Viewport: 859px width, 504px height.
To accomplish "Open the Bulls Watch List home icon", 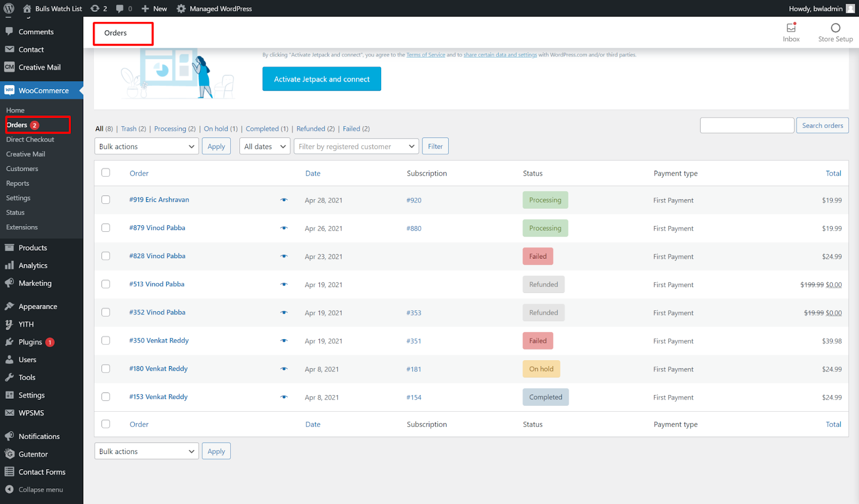I will (27, 9).
